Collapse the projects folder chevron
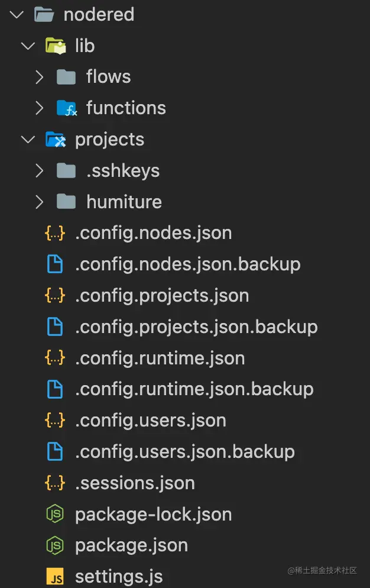Viewport: 370px width, 588px height. tap(28, 140)
